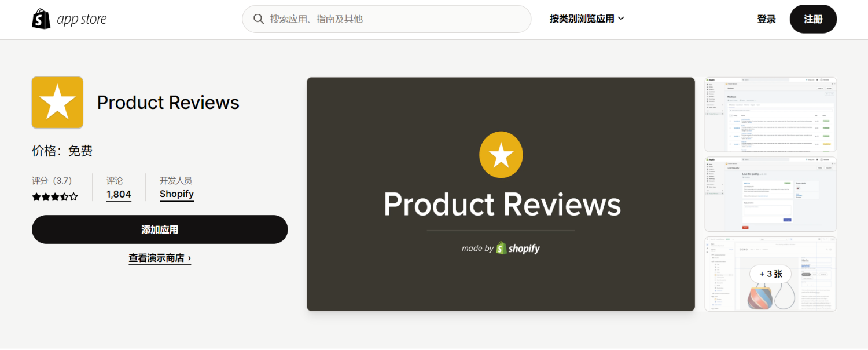Click the '+3 张' thumbnail overlay
This screenshot has height=350, width=868.
(770, 274)
